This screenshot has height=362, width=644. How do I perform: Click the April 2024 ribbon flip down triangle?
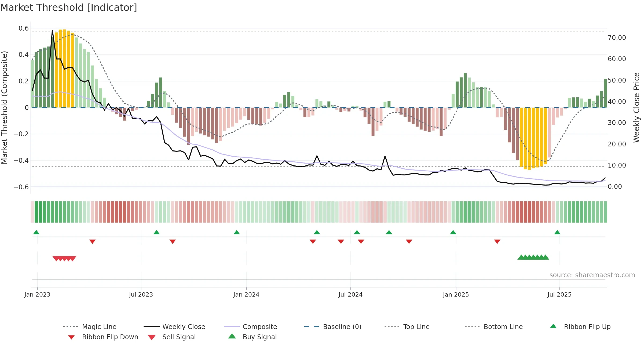313,242
